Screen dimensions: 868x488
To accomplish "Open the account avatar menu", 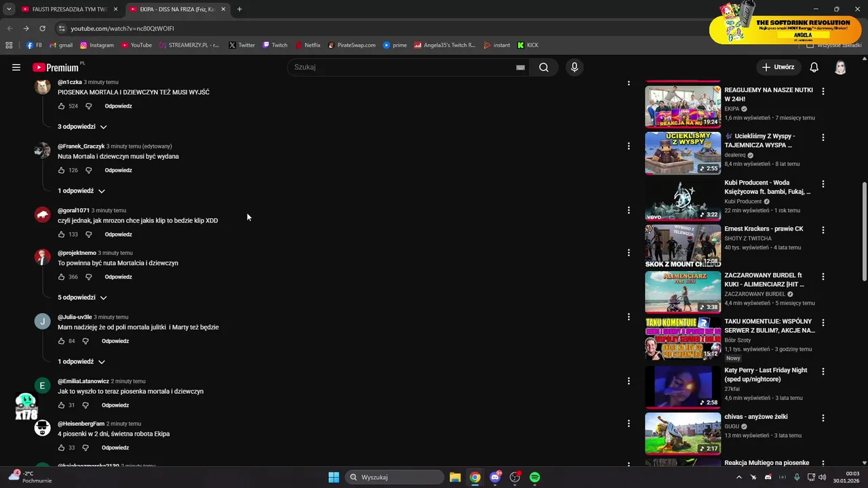I will [840, 67].
